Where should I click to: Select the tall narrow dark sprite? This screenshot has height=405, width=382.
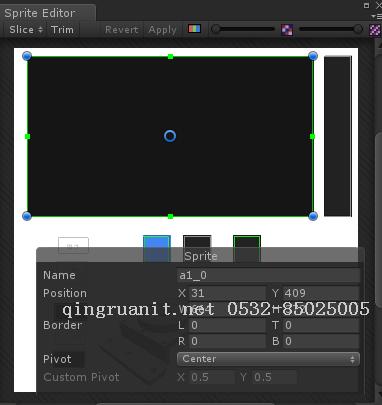click(338, 136)
